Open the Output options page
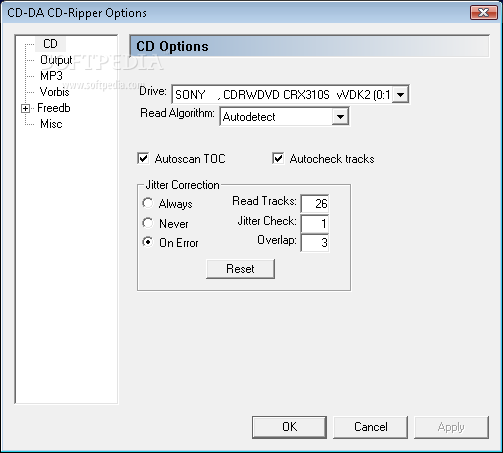503x453 pixels. (56, 60)
